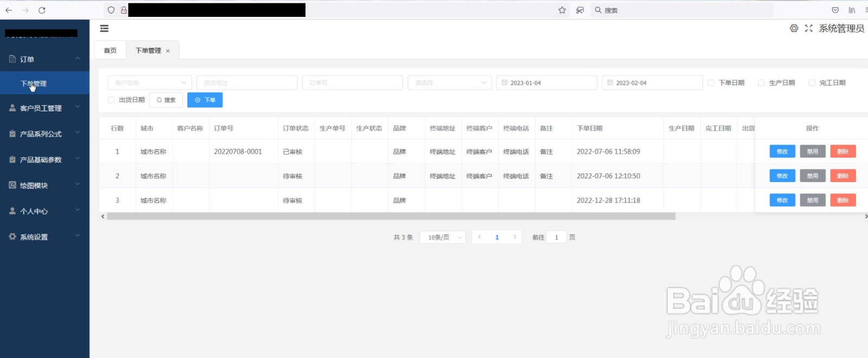Click the blue 下单 button
This screenshot has width=868, height=358.
(205, 100)
